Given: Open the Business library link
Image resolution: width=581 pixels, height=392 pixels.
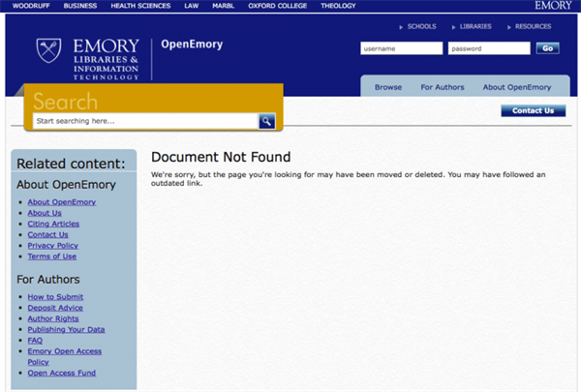Looking at the screenshot, I should [x=80, y=6].
